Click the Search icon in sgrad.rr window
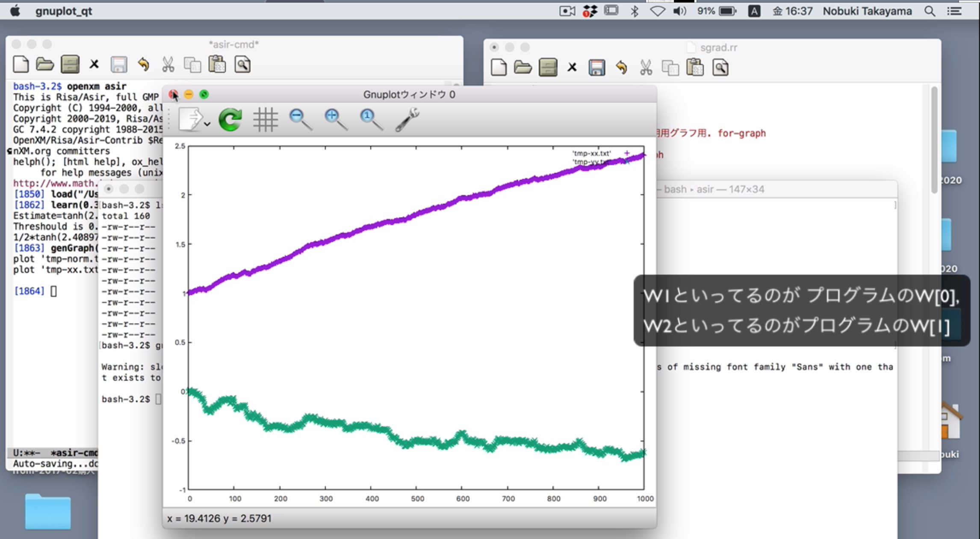Viewport: 980px width, 539px height. 720,68
